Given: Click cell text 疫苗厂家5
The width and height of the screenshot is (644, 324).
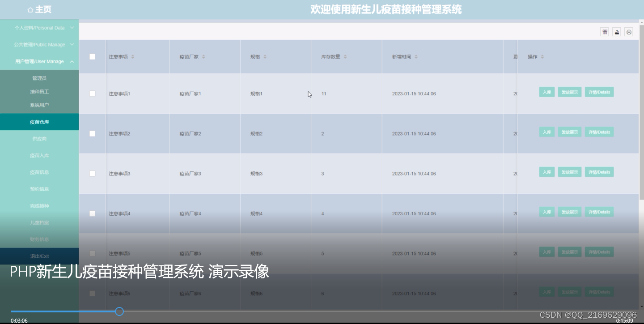Looking at the screenshot, I should (191, 253).
